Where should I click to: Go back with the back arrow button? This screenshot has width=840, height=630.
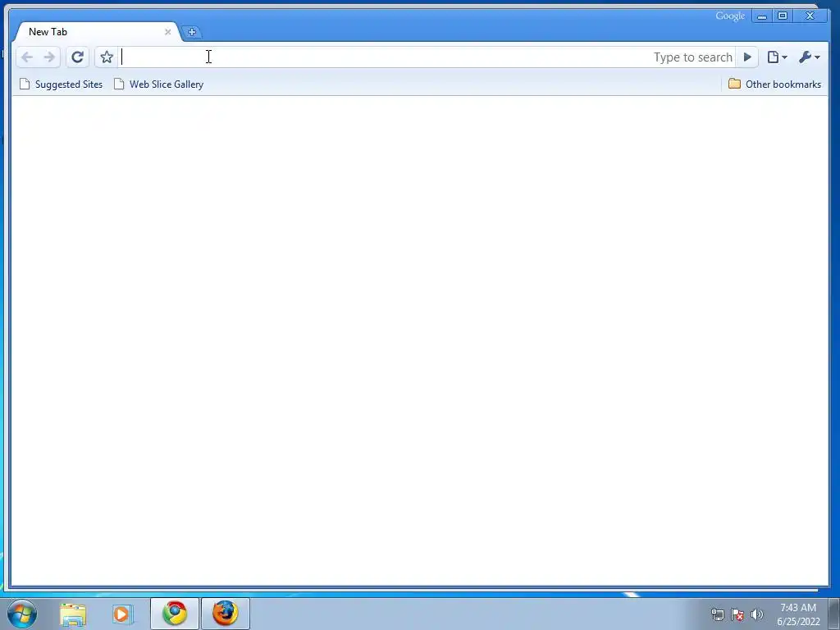27,57
